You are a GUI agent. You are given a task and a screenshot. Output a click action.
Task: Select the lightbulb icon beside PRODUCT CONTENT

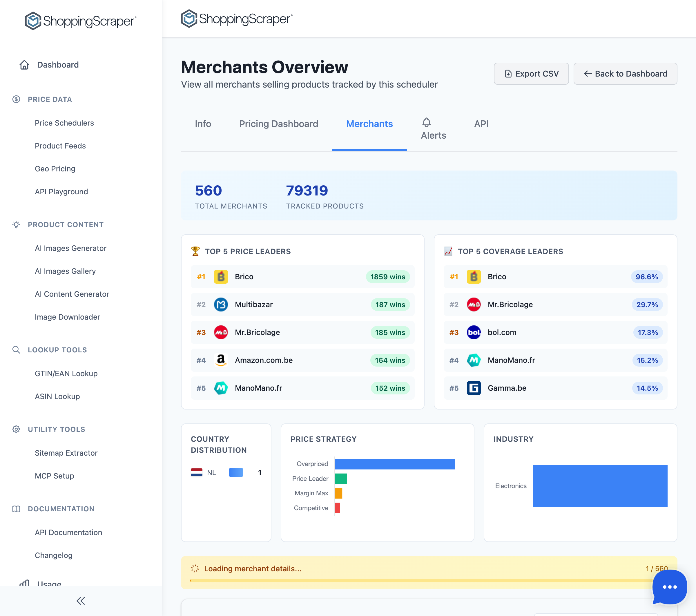(16, 224)
